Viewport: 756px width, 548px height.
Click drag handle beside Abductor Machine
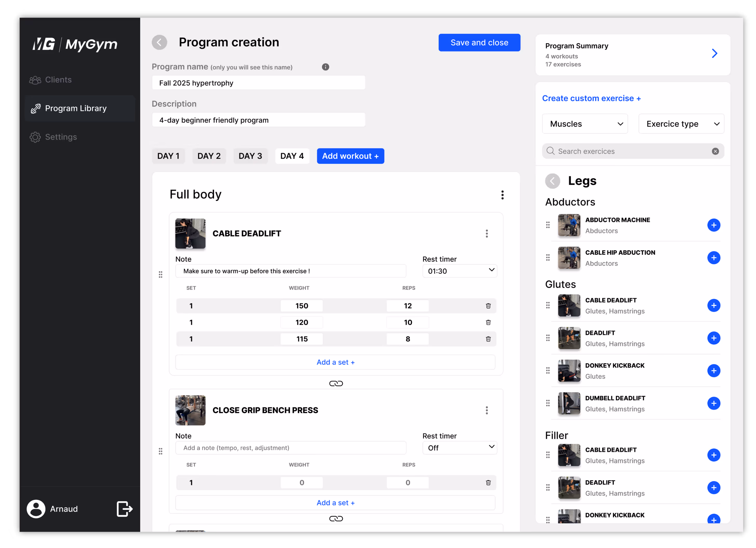pos(548,225)
